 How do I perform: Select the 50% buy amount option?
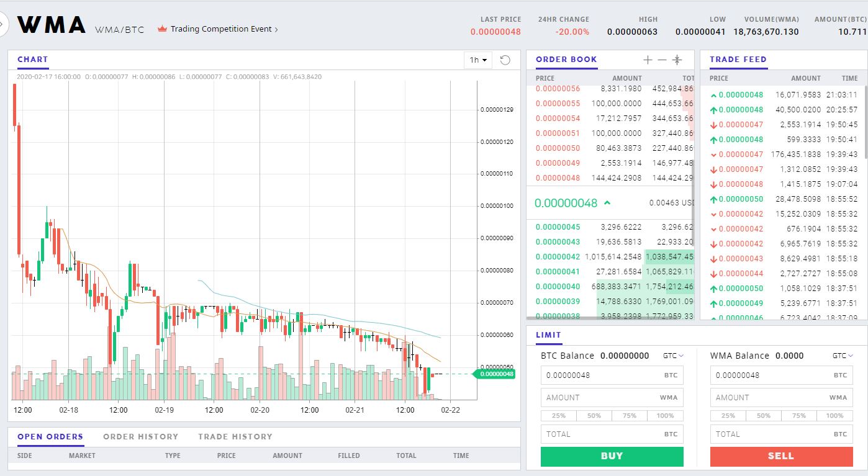[594, 415]
